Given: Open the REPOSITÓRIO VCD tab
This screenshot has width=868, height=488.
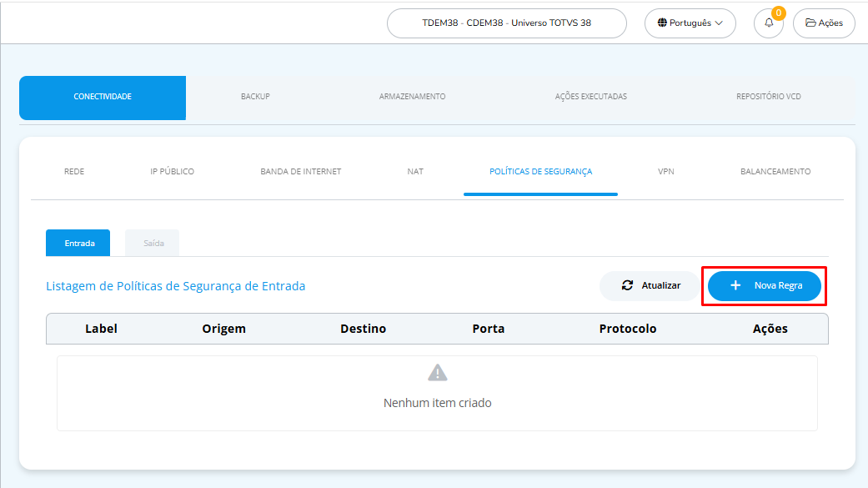Looking at the screenshot, I should tap(768, 97).
